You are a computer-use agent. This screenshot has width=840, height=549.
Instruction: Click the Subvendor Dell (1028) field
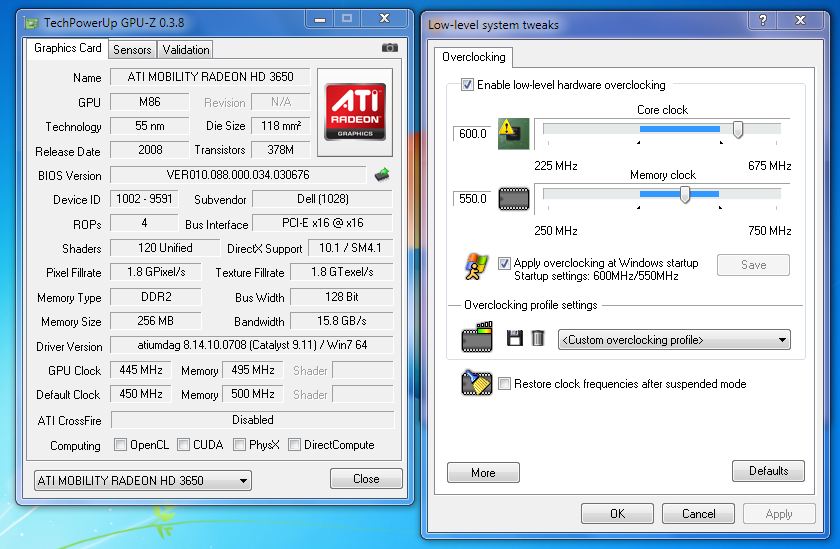pos(322,199)
